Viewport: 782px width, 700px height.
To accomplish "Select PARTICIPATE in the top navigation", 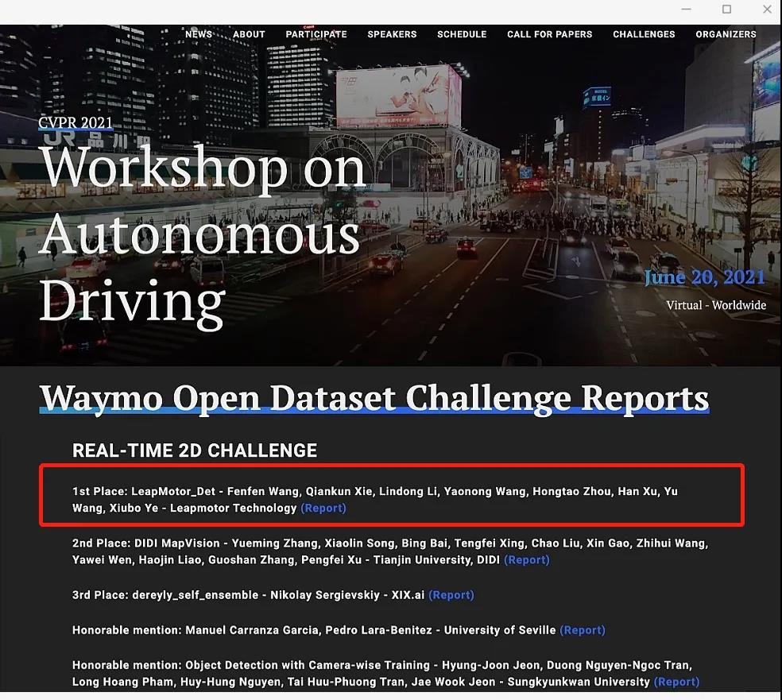I will click(316, 34).
